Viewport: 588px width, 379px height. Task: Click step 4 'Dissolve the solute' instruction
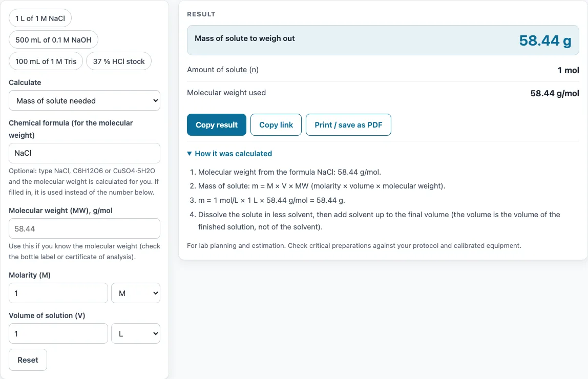(x=379, y=220)
